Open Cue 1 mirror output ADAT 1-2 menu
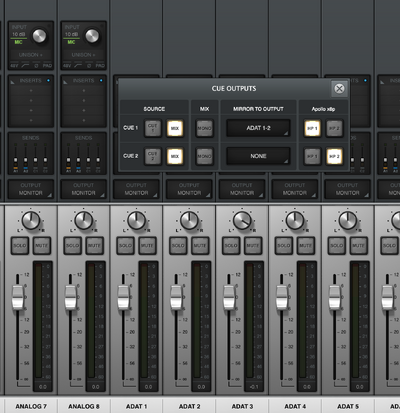This screenshot has width=400, height=413. [x=258, y=128]
